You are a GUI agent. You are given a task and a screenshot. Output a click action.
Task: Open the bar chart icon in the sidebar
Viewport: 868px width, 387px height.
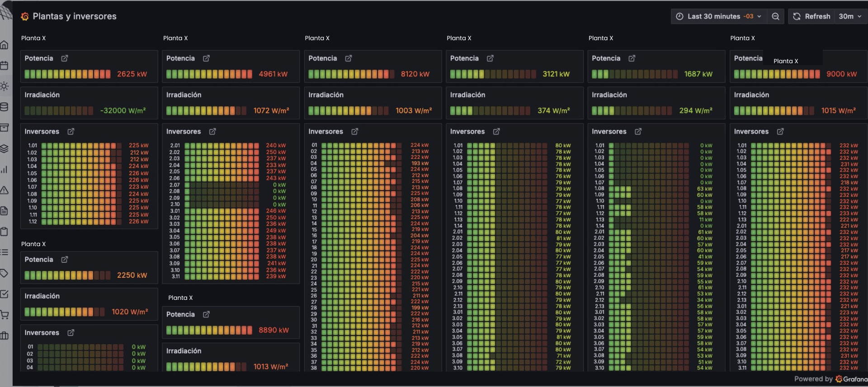coord(5,169)
